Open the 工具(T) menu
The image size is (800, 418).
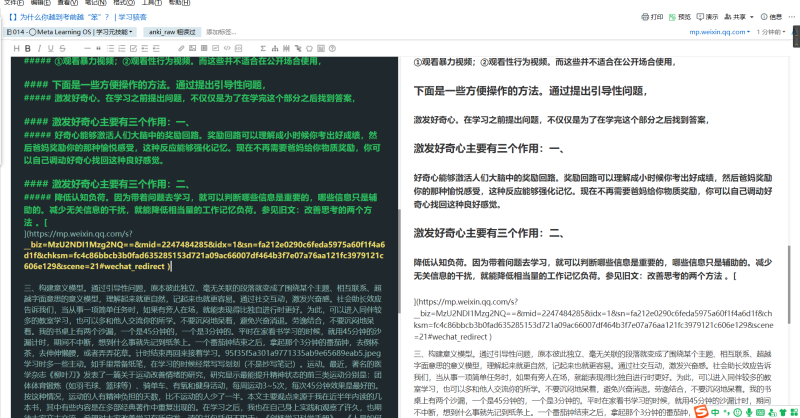152,3
